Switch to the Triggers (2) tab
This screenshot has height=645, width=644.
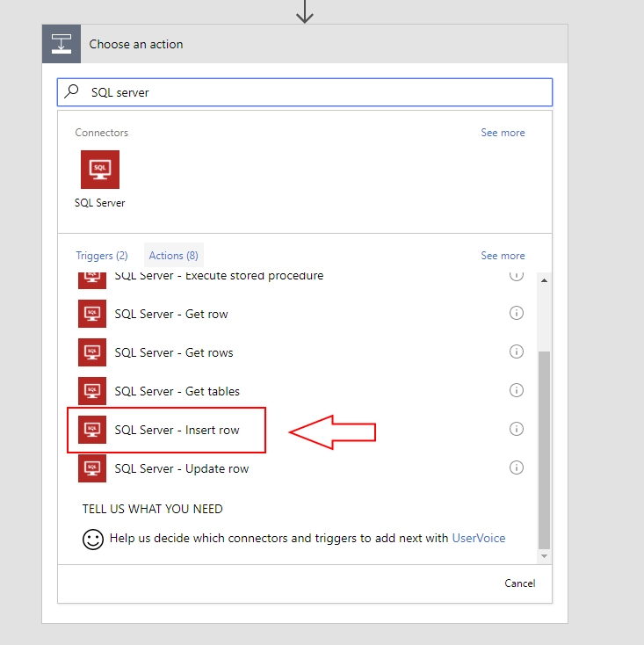102,256
